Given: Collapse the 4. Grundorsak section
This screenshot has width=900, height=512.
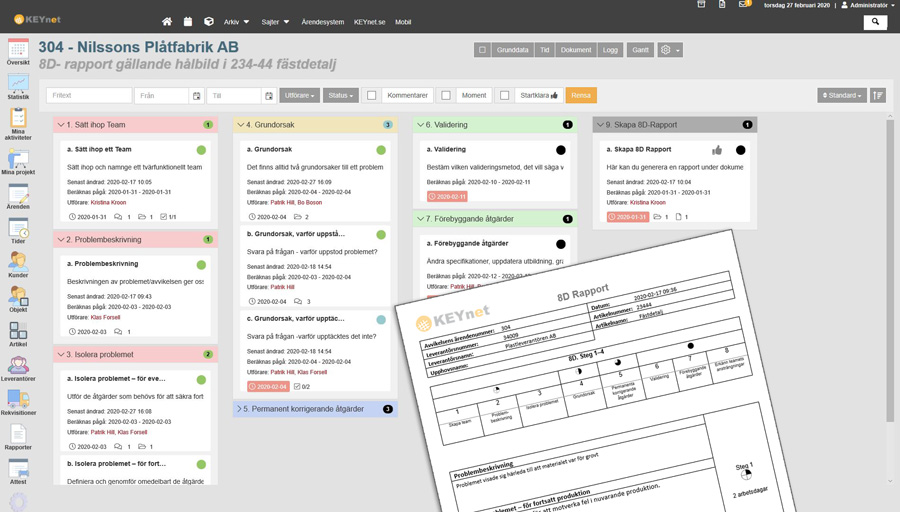Looking at the screenshot, I should pos(240,125).
